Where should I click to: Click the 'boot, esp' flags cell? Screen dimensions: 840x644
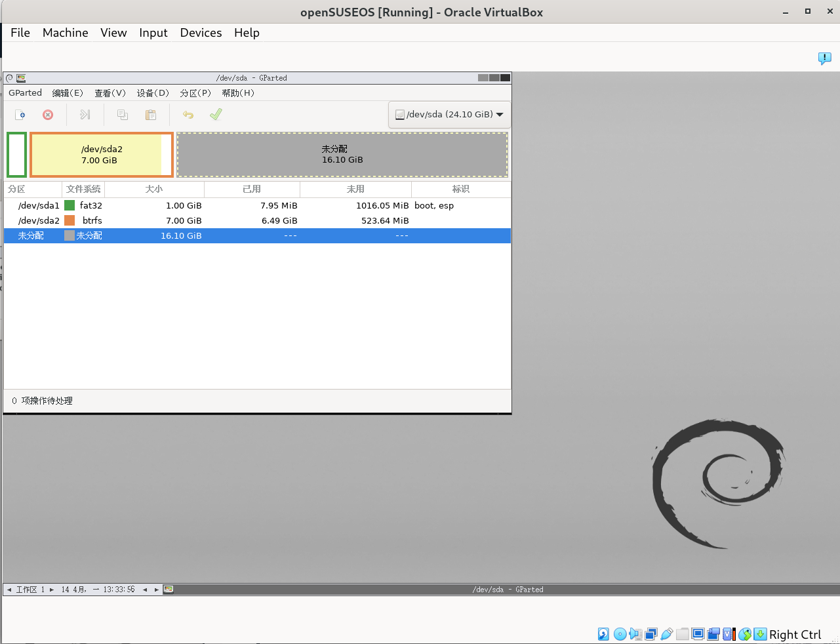434,205
